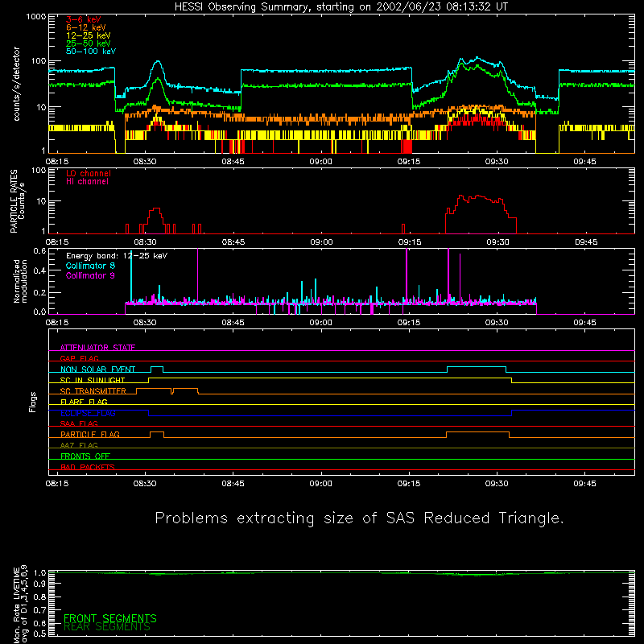Click the "PARTICLE RATES Counts/s" axis label
The image size is (644, 644).
tap(17, 201)
